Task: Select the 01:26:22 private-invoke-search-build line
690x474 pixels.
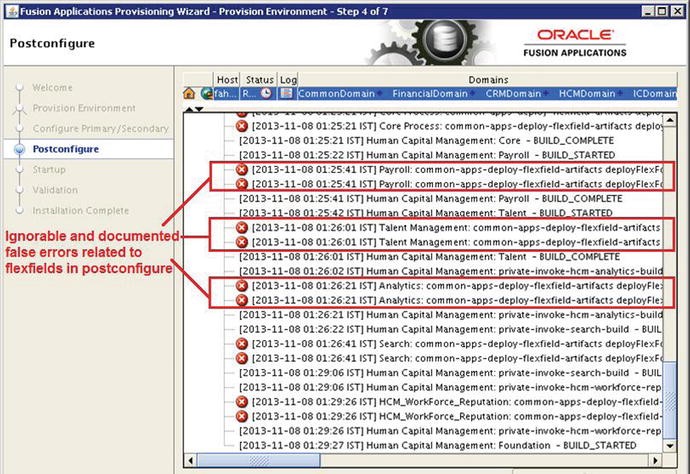Action: pos(451,330)
